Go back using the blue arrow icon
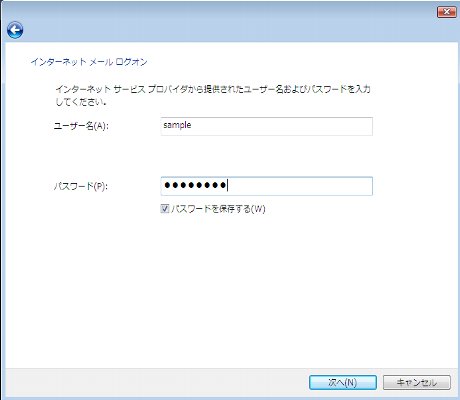 [x=15, y=30]
